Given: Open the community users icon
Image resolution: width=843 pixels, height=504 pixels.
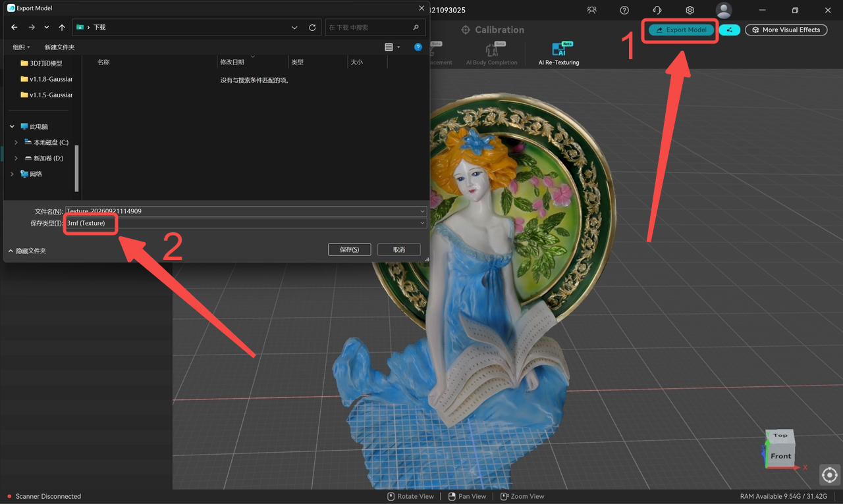Looking at the screenshot, I should [x=591, y=10].
